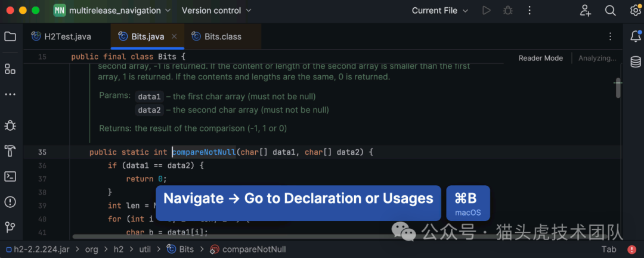644x258 pixels.
Task: Open the Database tool window
Action: pos(636,62)
